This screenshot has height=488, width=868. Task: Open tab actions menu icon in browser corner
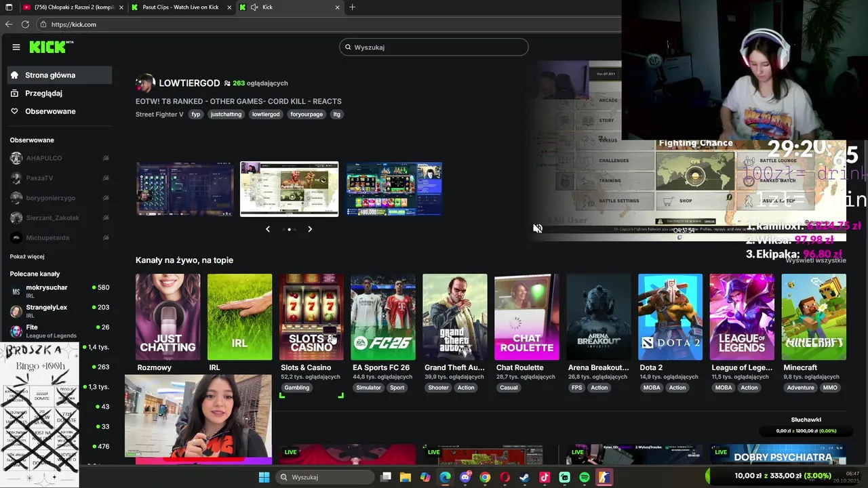[9, 7]
